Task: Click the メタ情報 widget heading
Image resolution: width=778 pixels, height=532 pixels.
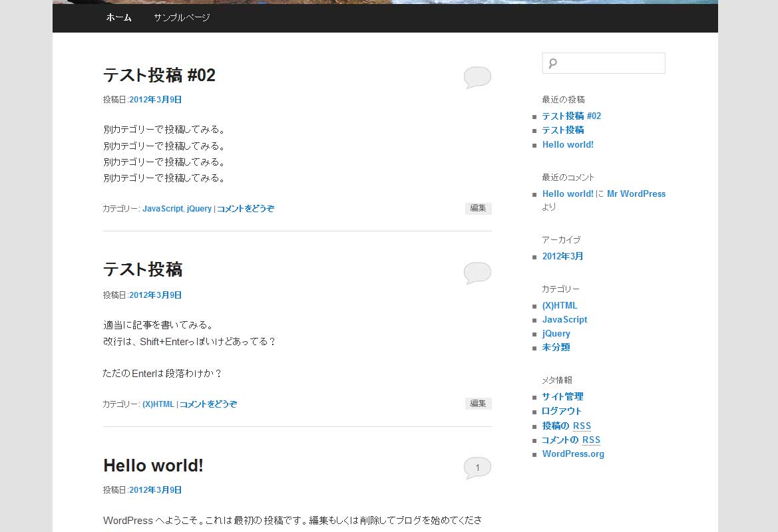Action: 557,380
